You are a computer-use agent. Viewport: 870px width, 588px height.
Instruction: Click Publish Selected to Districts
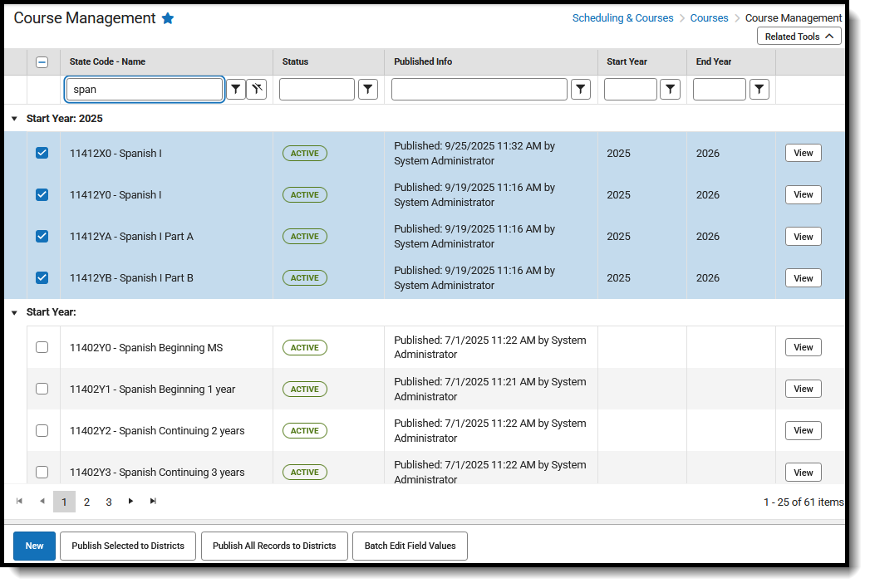pos(127,546)
